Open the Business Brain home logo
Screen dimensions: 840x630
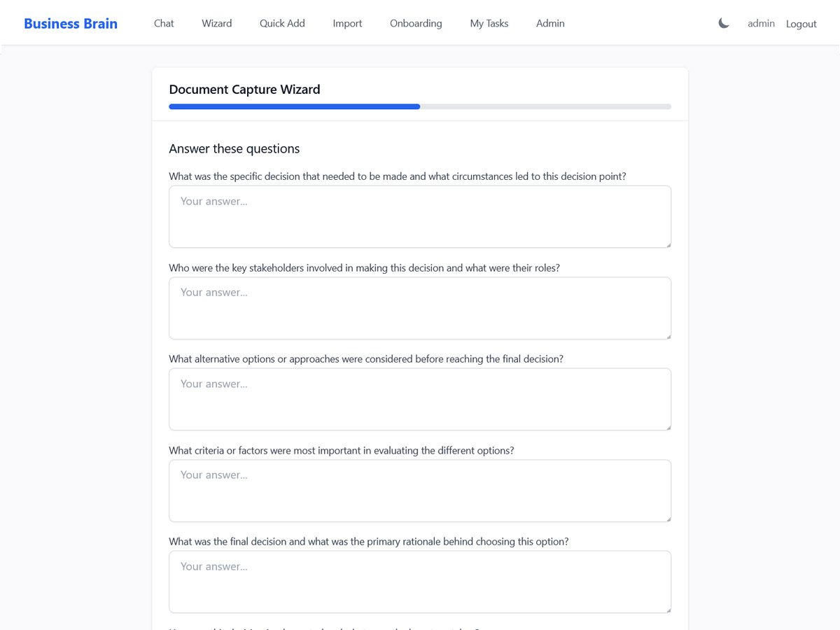click(x=71, y=23)
